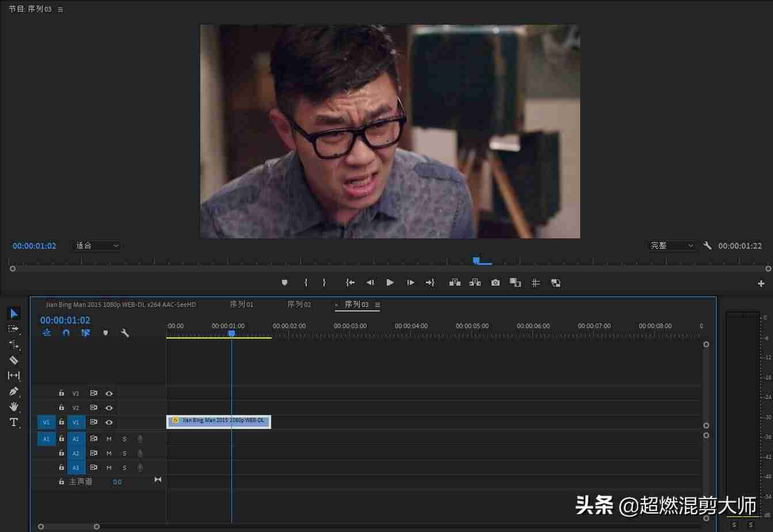Click the master track volume value 0.0
This screenshot has width=773, height=532.
point(117,482)
